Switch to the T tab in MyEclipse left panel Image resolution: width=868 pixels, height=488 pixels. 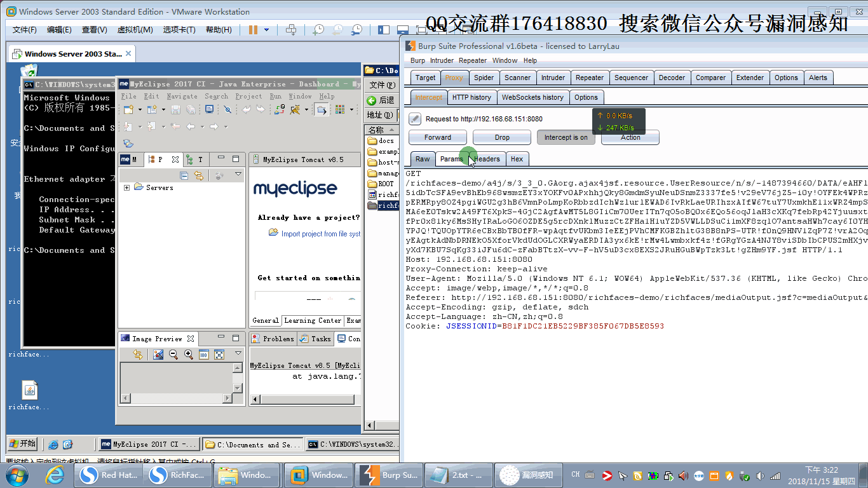point(195,159)
